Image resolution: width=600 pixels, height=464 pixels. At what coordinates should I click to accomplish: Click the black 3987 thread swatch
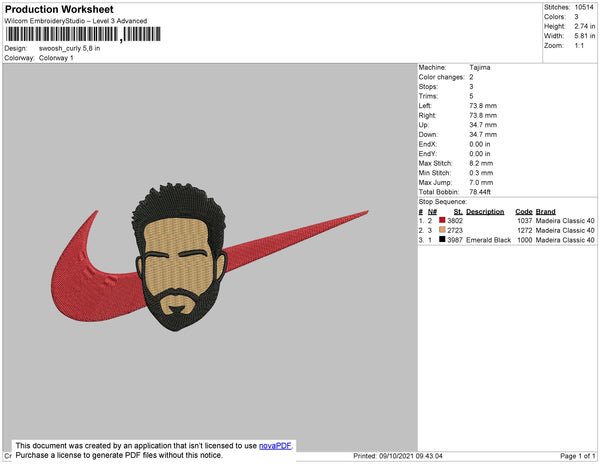click(442, 239)
